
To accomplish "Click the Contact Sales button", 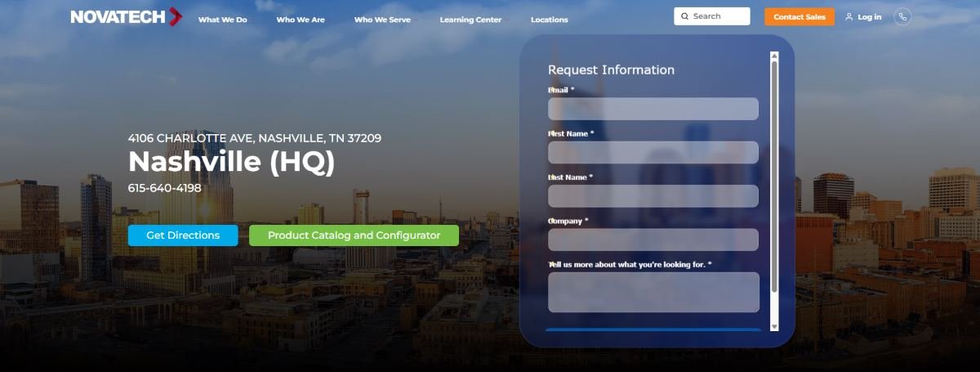I will pos(800,16).
